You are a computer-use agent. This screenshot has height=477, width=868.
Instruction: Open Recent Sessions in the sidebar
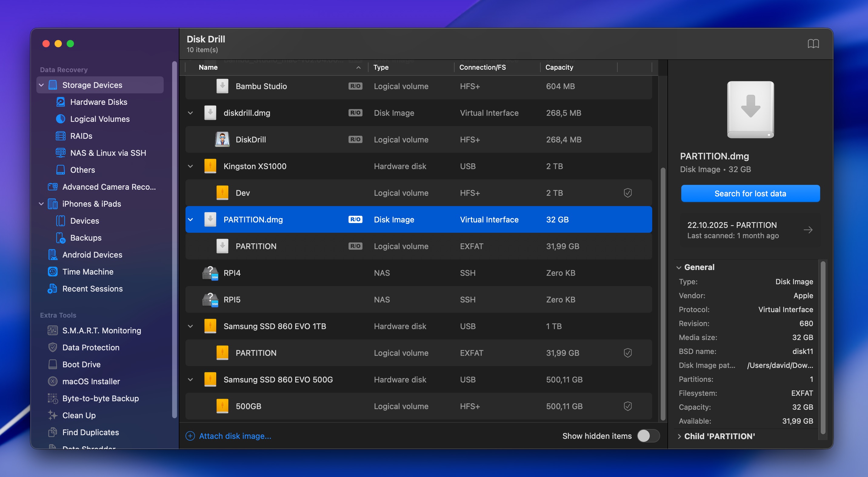pos(92,289)
